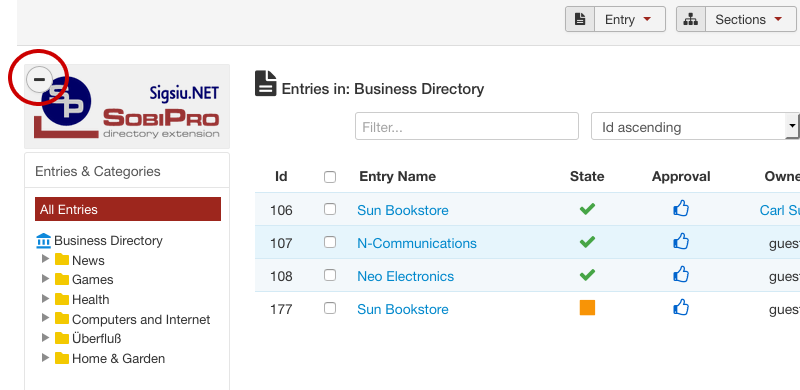
Task: Toggle state checkmark for Neo Electronics
Action: point(587,275)
